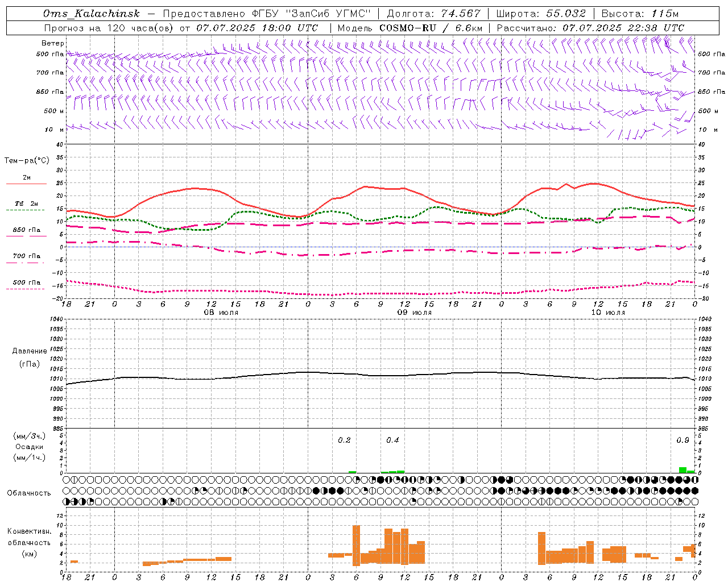Select the "09 июля" date label
The height and width of the screenshot is (582, 728).
click(x=414, y=313)
